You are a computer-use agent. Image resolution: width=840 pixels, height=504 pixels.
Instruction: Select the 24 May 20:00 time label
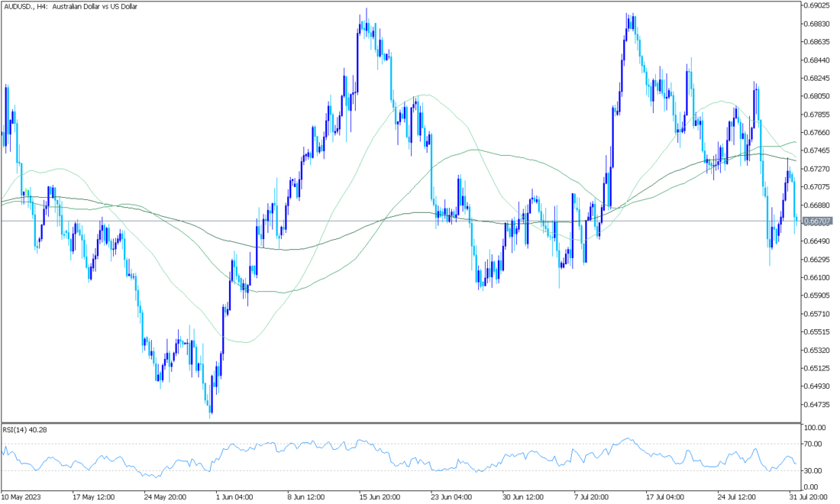tap(165, 497)
